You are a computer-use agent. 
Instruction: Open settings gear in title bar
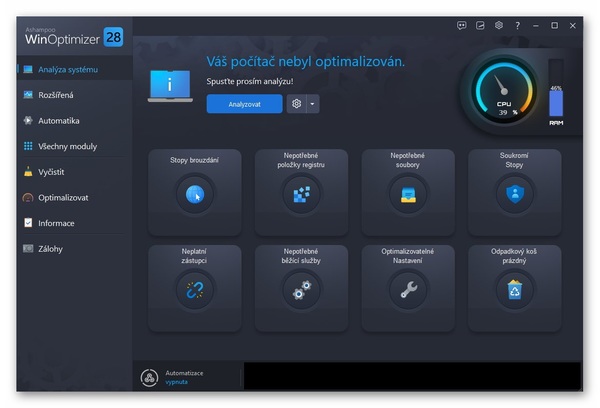click(x=499, y=25)
